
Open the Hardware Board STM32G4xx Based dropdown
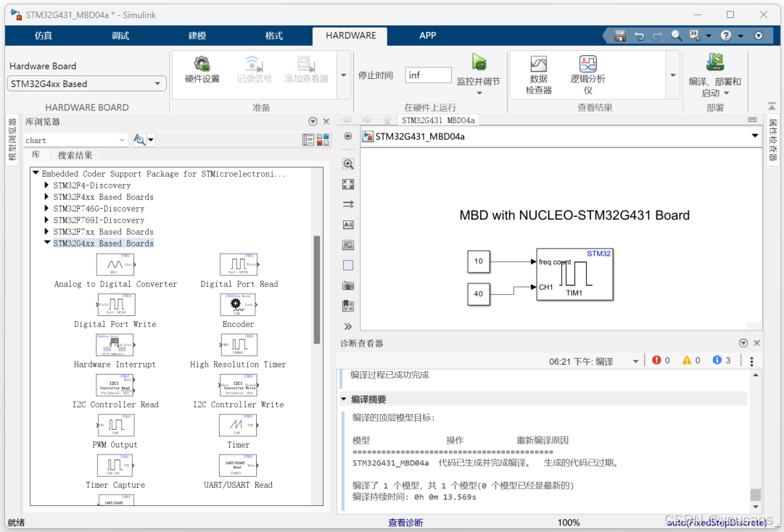[86, 84]
